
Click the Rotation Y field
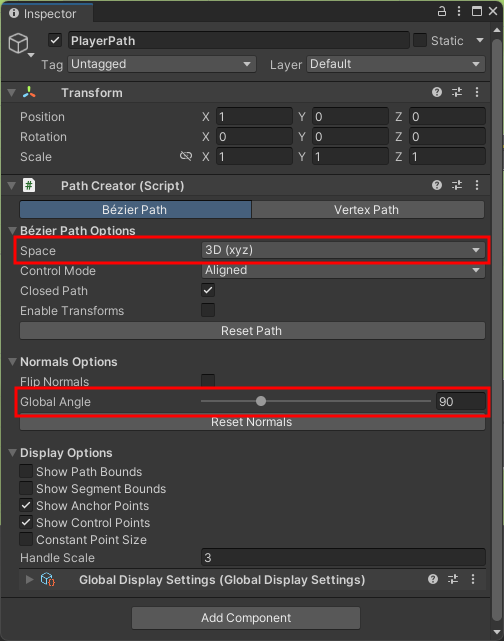point(350,137)
